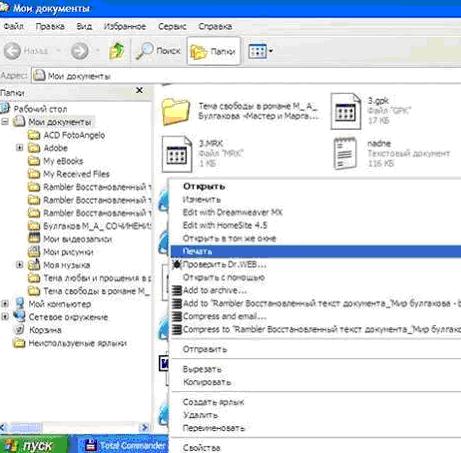Viewport: 461px width, 453px height.
Task: Switch to Total Commander taskbar button
Action: [124, 445]
